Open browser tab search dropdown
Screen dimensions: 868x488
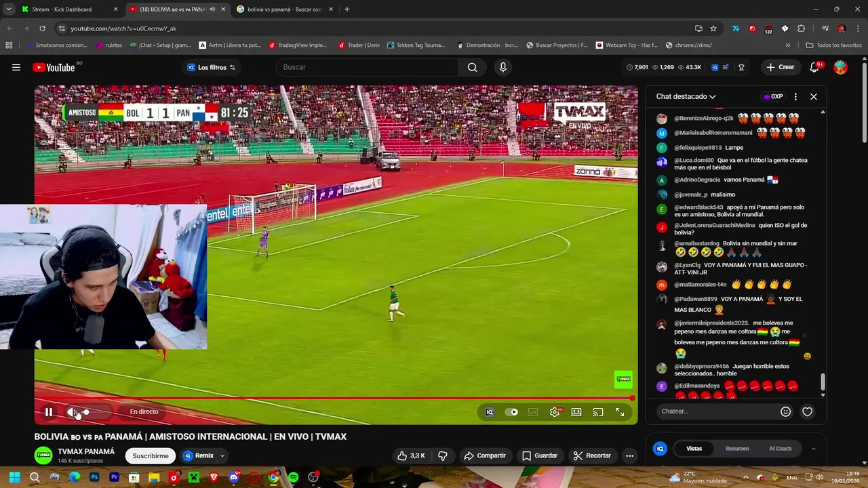[9, 9]
